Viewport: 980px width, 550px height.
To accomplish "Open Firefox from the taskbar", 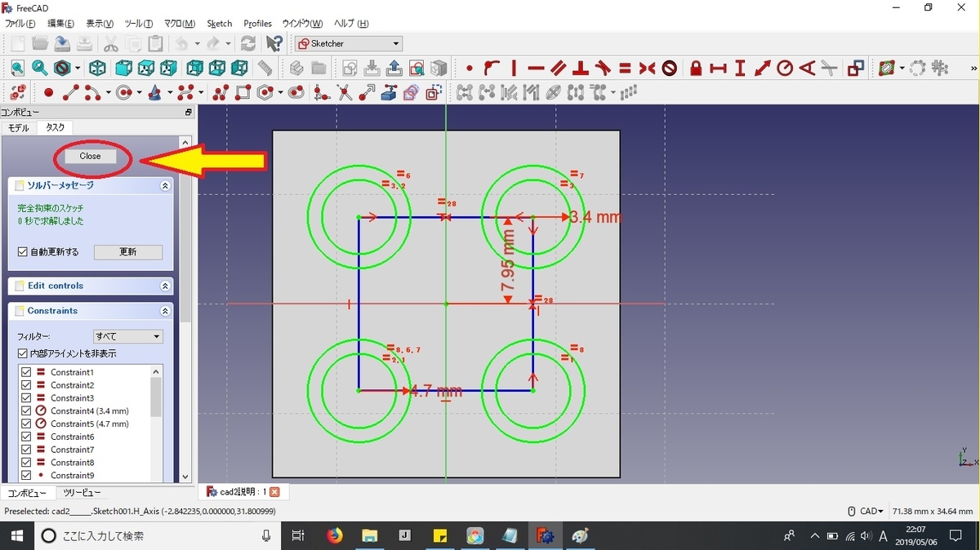I will point(335,536).
